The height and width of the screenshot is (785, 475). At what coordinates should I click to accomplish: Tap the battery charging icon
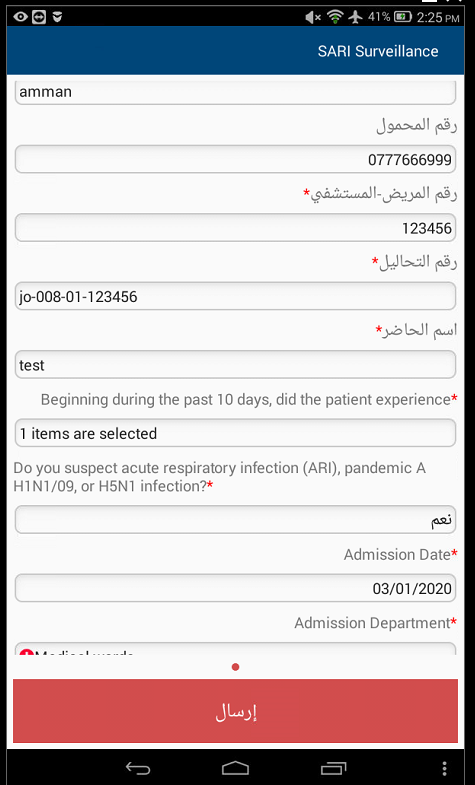tap(402, 17)
